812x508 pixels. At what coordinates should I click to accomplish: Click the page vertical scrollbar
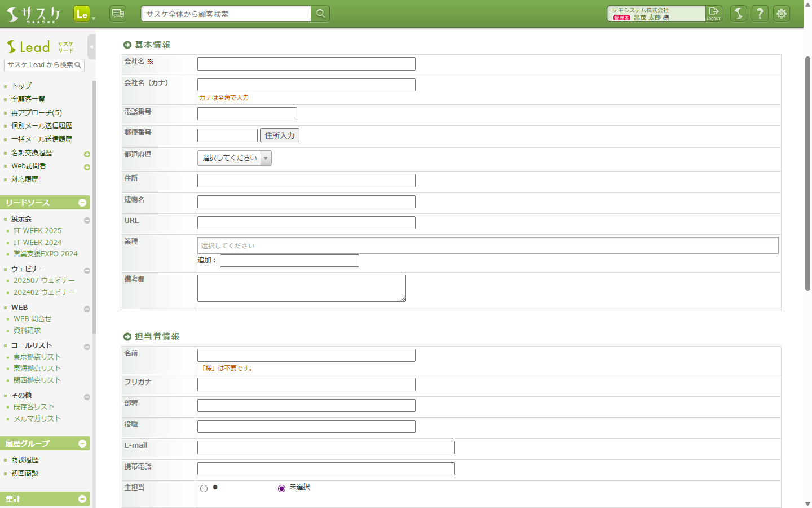pos(807,169)
